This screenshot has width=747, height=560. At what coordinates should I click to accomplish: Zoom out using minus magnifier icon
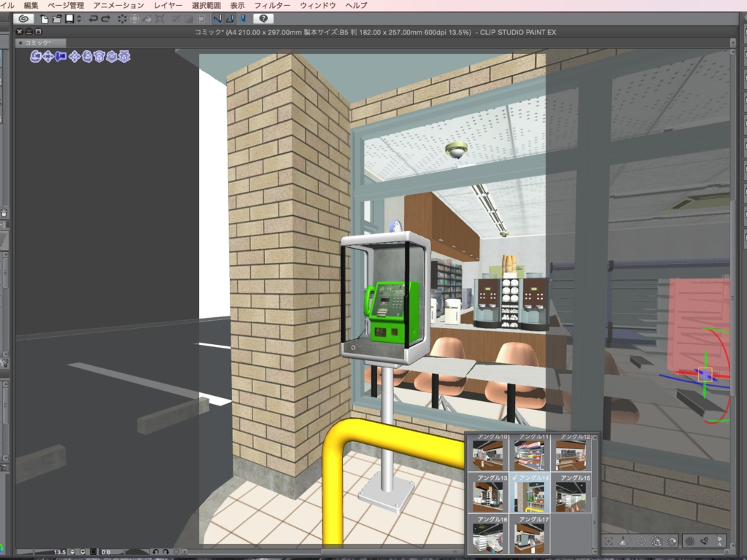click(72, 552)
